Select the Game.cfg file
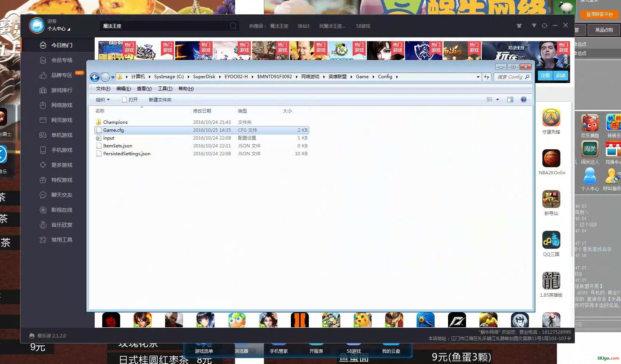This screenshot has height=364, width=621. (202, 130)
